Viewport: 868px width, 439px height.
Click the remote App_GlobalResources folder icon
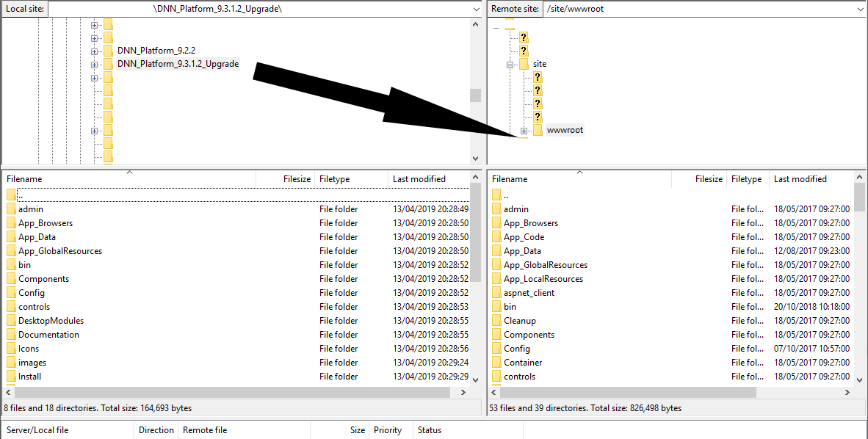click(496, 264)
